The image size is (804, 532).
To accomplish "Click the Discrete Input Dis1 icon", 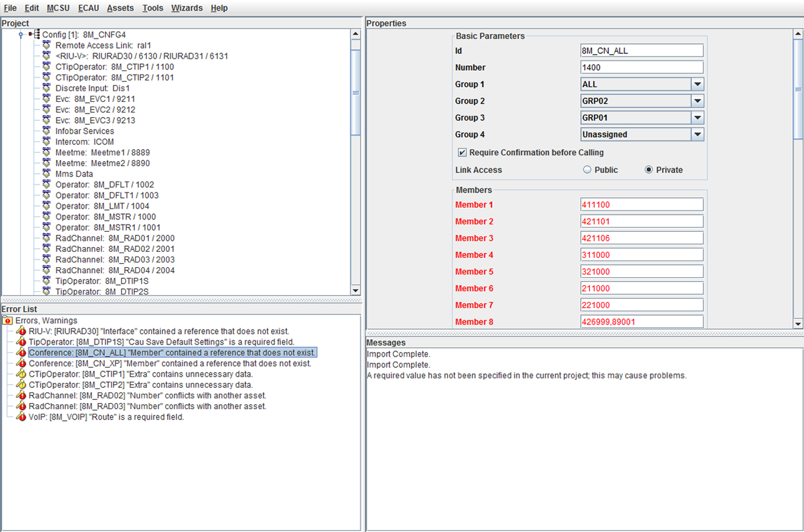I will [46, 88].
